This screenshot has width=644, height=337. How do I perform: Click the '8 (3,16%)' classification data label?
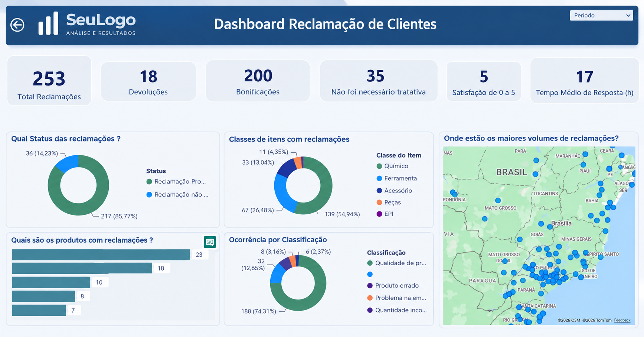click(x=274, y=252)
